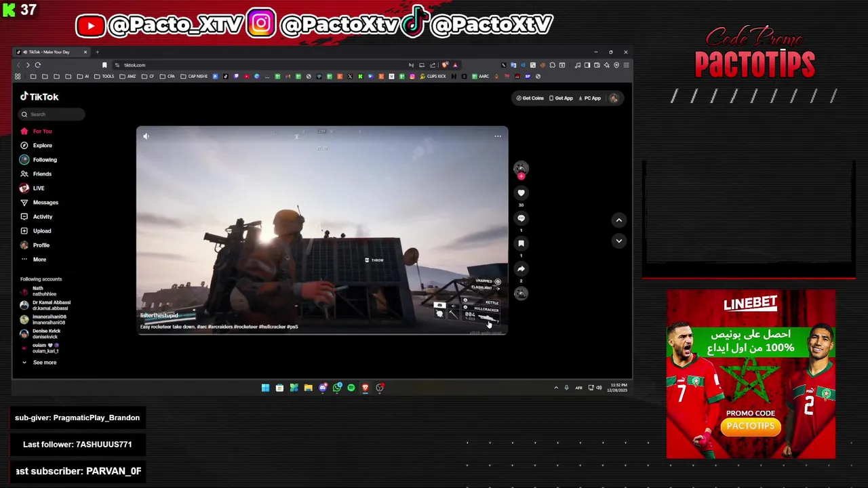Image resolution: width=868 pixels, height=488 pixels.
Task: Open CLIPS KICK bookmark
Action: (x=433, y=77)
